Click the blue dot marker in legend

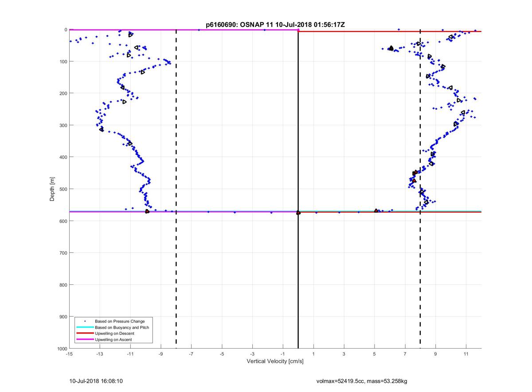(85, 321)
